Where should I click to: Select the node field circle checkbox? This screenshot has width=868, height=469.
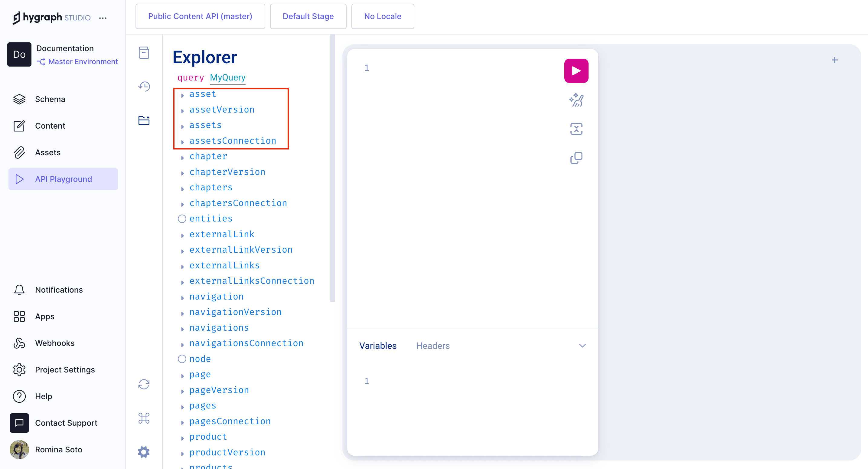[182, 359]
